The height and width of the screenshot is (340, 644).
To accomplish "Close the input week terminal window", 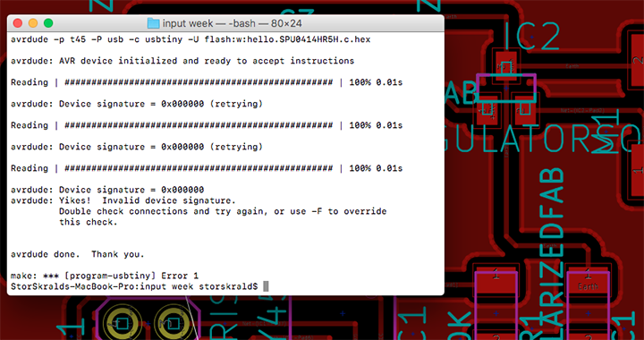I will coord(18,23).
